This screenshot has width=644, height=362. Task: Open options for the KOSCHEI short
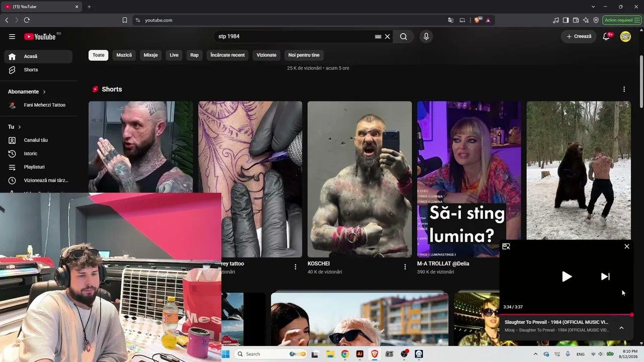405,267
